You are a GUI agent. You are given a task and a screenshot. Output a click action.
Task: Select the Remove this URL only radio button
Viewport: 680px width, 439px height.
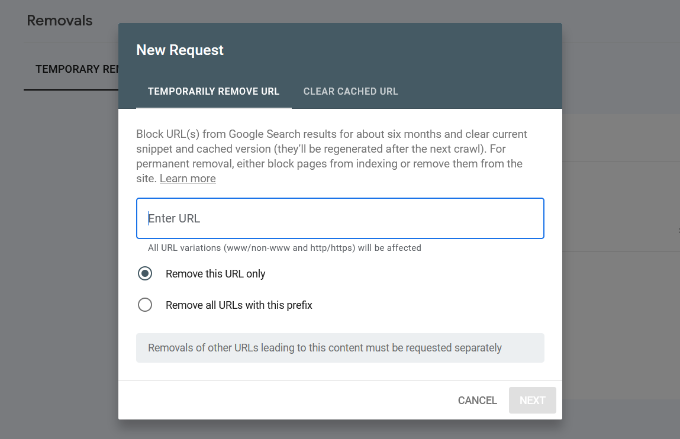145,273
